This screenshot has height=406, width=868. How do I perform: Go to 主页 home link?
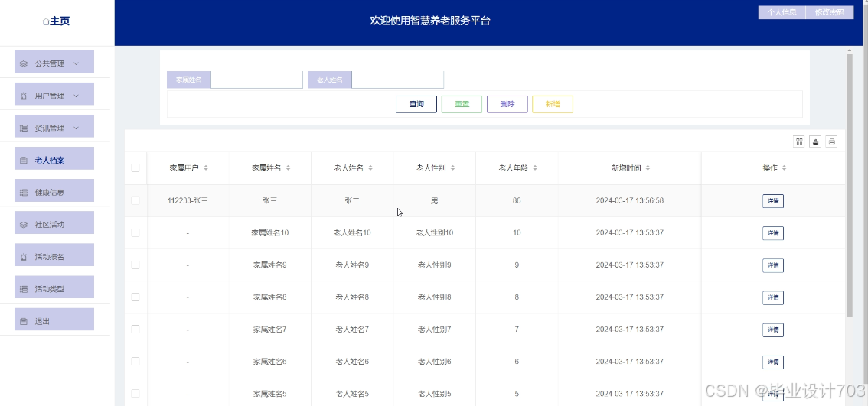pos(56,21)
